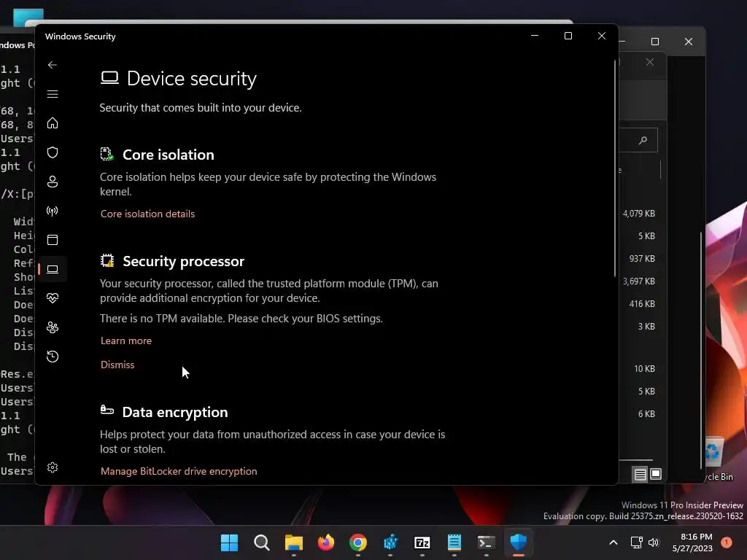Viewport: 747px width, 560px height.
Task: Open Protection history clock icon
Action: (x=53, y=357)
